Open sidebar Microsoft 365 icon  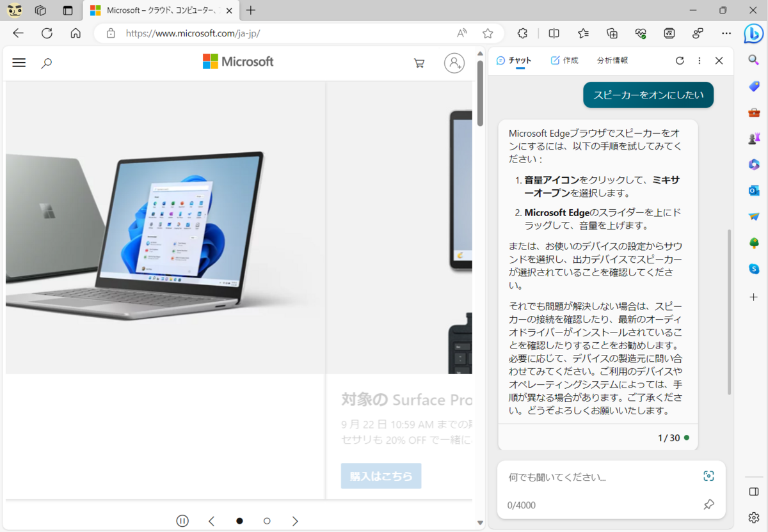click(754, 164)
